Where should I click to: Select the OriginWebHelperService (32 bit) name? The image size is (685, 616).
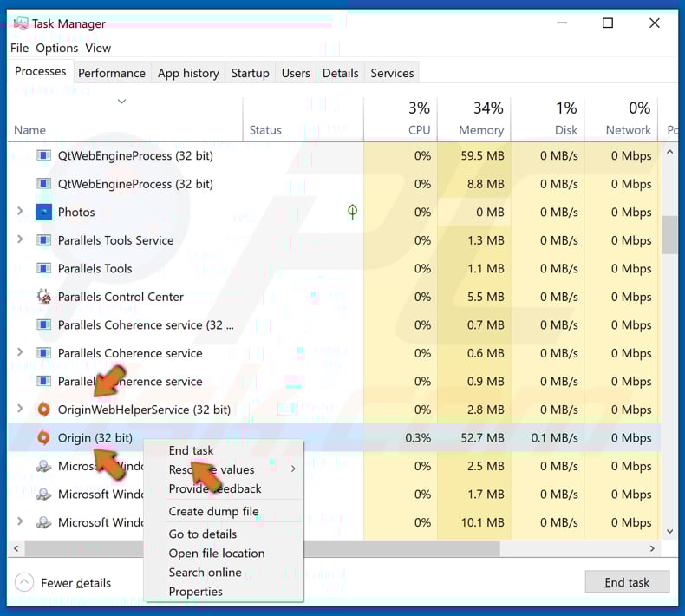(144, 410)
